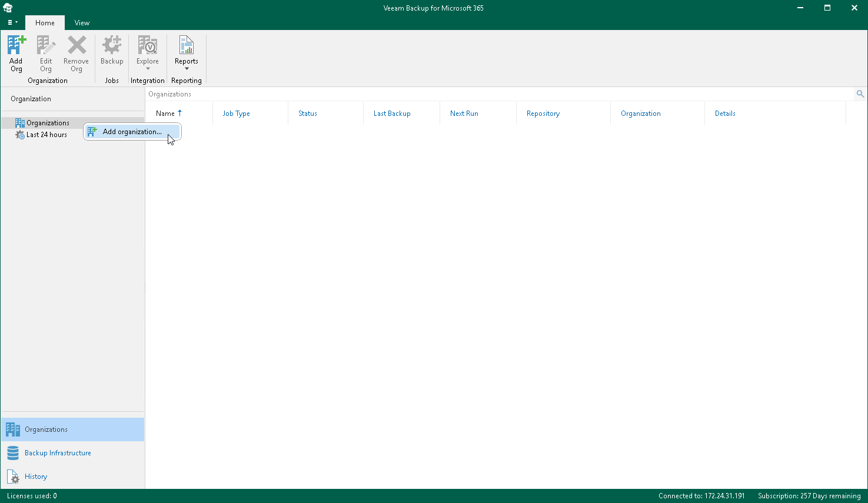The image size is (868, 503).
Task: Select the Organizations tree node
Action: point(48,123)
